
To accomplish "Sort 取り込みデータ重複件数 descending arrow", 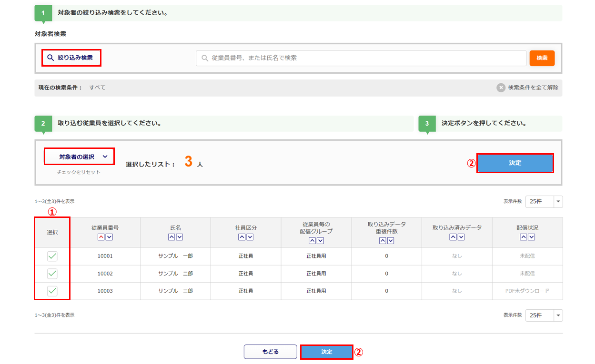I will [x=391, y=241].
